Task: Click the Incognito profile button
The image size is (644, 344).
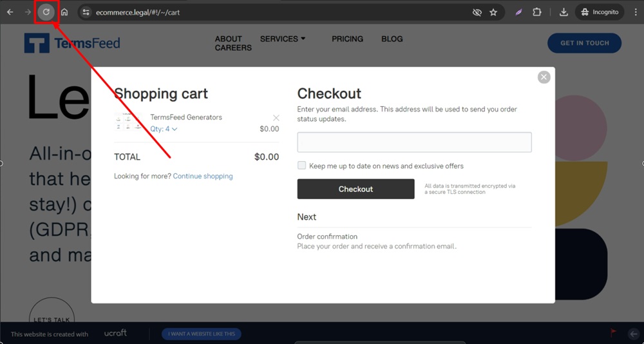Action: 600,12
